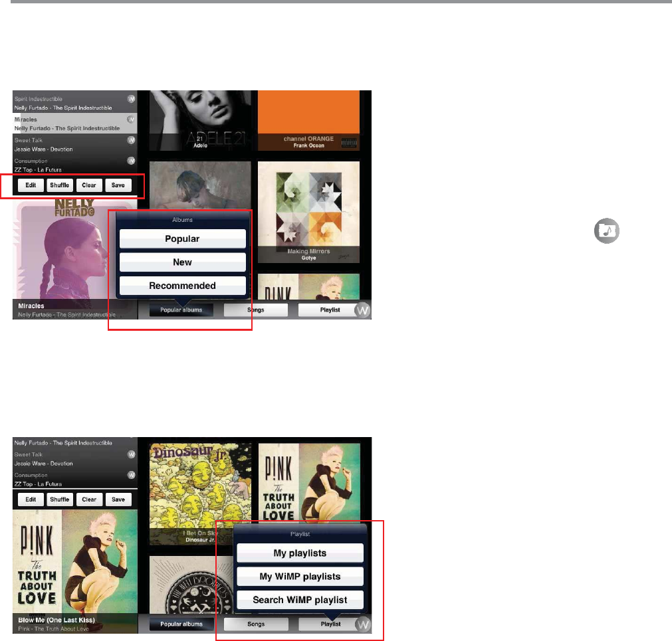Open Songs tab in bottom screenshot
The width and height of the screenshot is (672, 641).
tap(256, 624)
